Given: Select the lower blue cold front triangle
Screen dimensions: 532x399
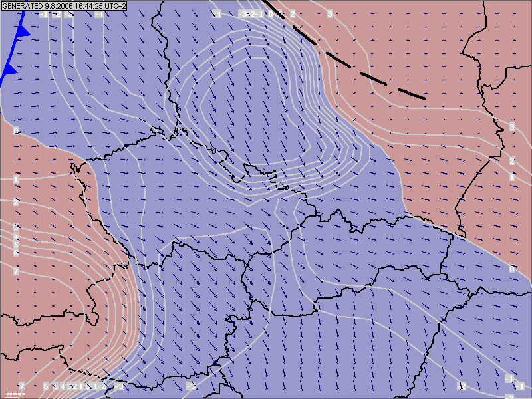Looking at the screenshot, I should coord(10,68).
